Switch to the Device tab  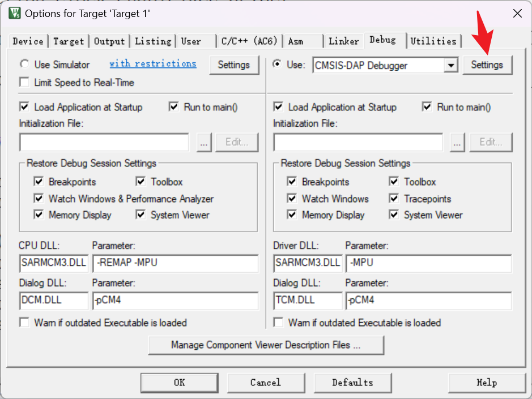[28, 41]
